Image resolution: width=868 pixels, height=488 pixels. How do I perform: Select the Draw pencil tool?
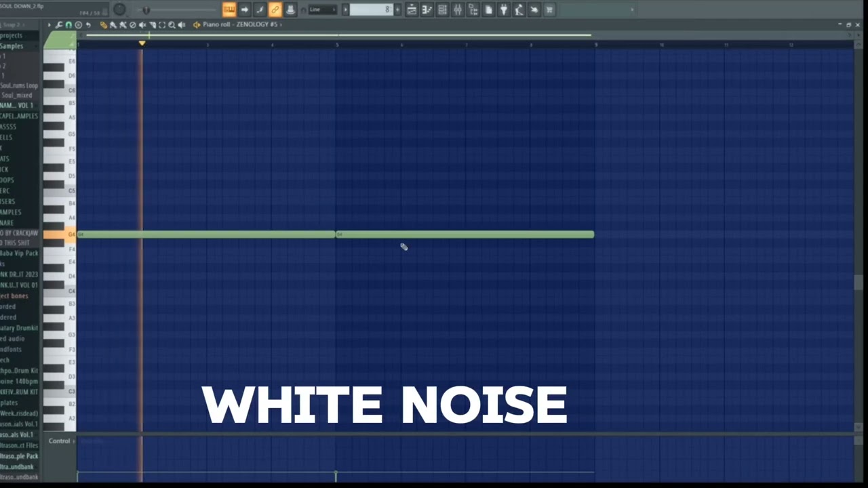(x=104, y=25)
